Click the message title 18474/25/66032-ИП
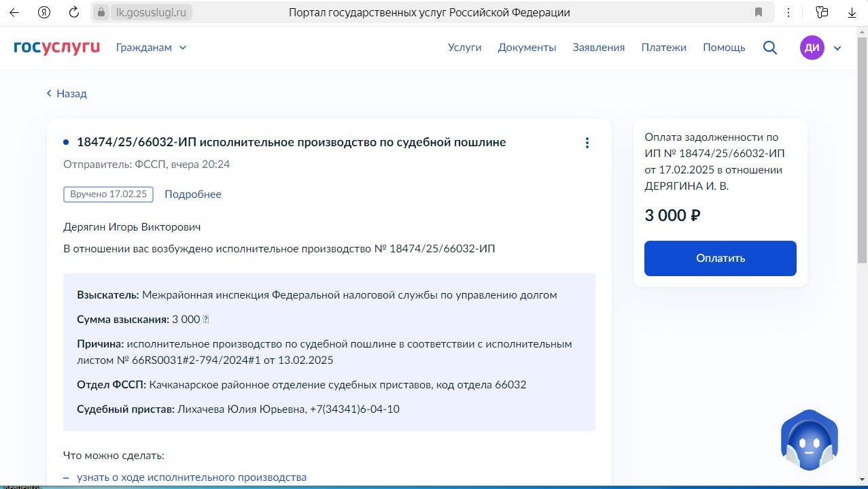Screen dimensions: 868x489 292,142
